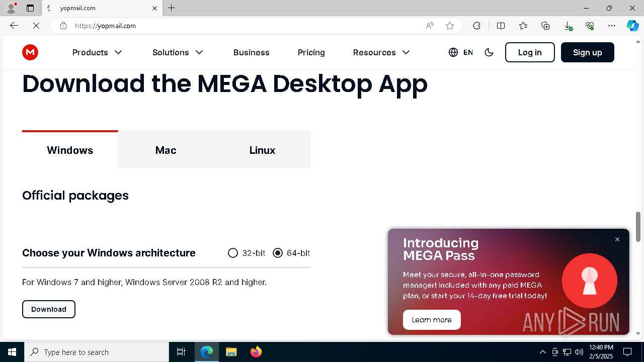Close the MEGA Pass popup
Screen dimensions: 644x362
click(617, 239)
